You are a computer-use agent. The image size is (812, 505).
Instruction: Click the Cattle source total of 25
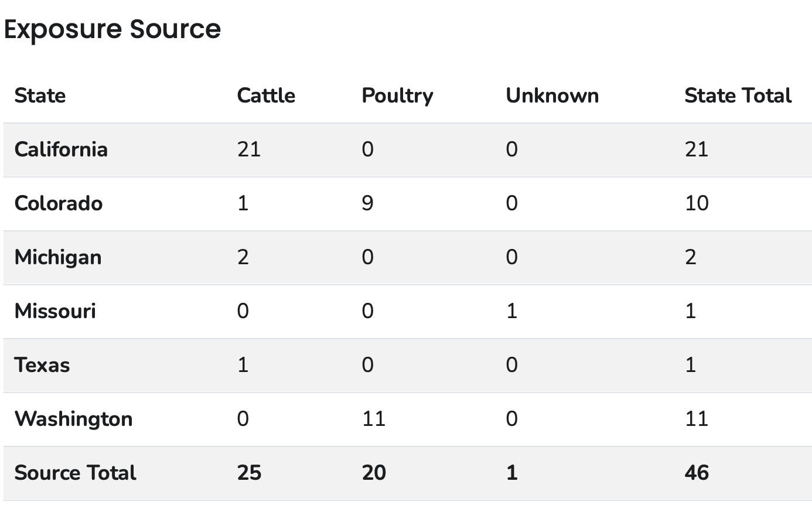(x=249, y=473)
